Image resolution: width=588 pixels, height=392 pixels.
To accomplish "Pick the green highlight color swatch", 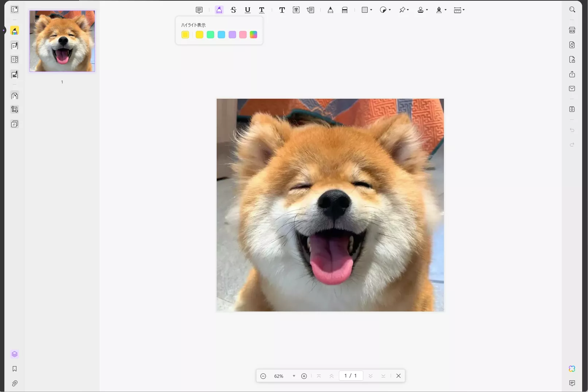I will [210, 35].
